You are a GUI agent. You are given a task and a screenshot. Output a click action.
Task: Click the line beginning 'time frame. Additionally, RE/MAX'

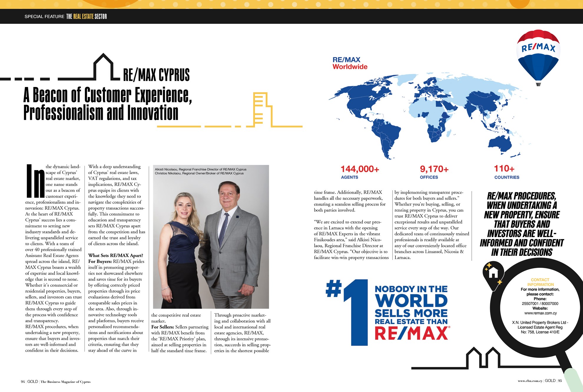click(x=348, y=192)
